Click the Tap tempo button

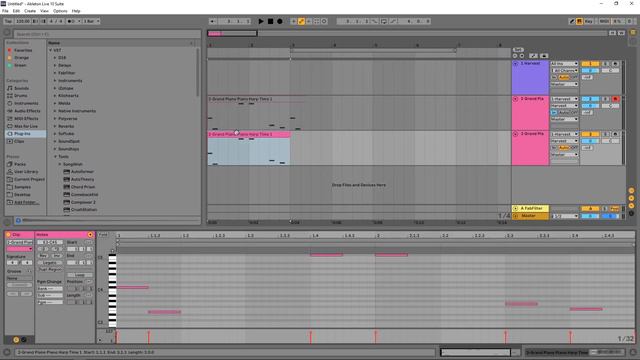point(8,21)
